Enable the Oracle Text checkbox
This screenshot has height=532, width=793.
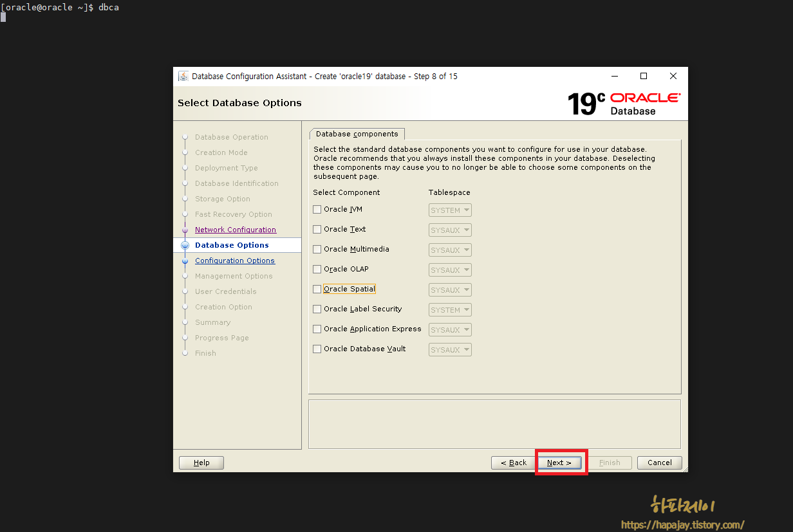317,229
